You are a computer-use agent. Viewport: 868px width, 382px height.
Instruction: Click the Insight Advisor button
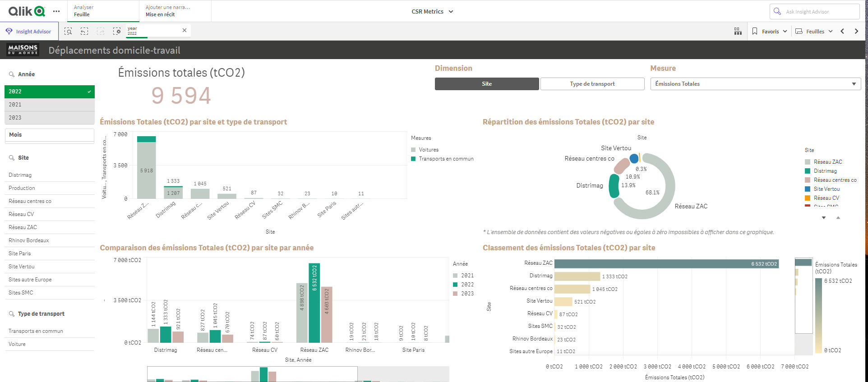[x=28, y=31]
